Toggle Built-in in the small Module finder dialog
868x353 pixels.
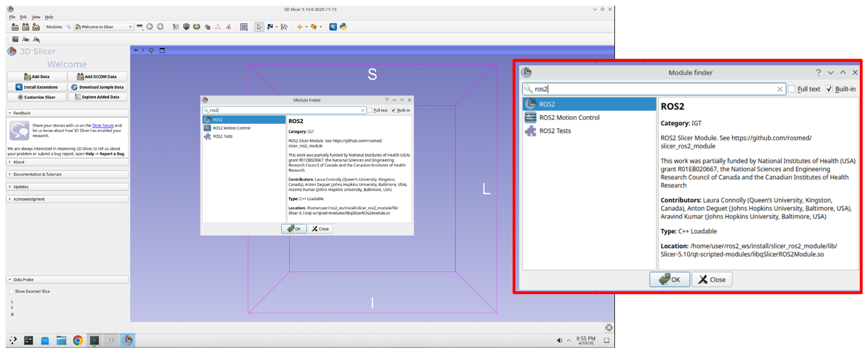coord(394,110)
